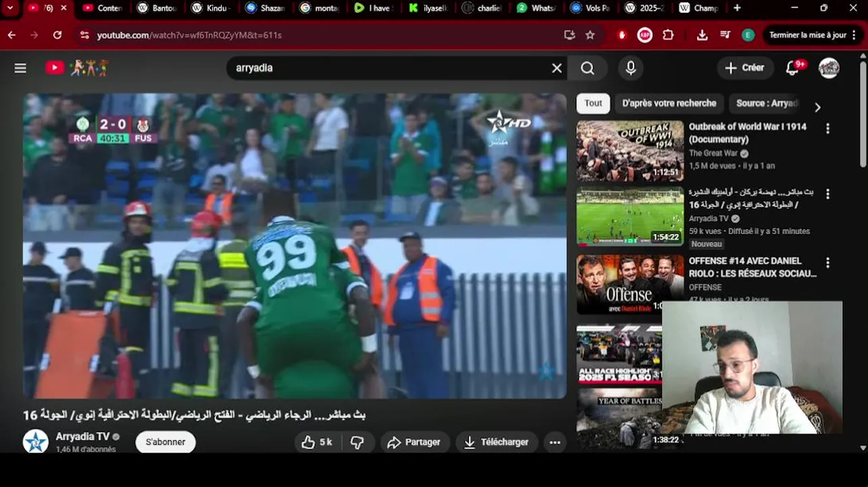Open options for the Arryadia TV live replay video
868x487 pixels.
(827, 193)
